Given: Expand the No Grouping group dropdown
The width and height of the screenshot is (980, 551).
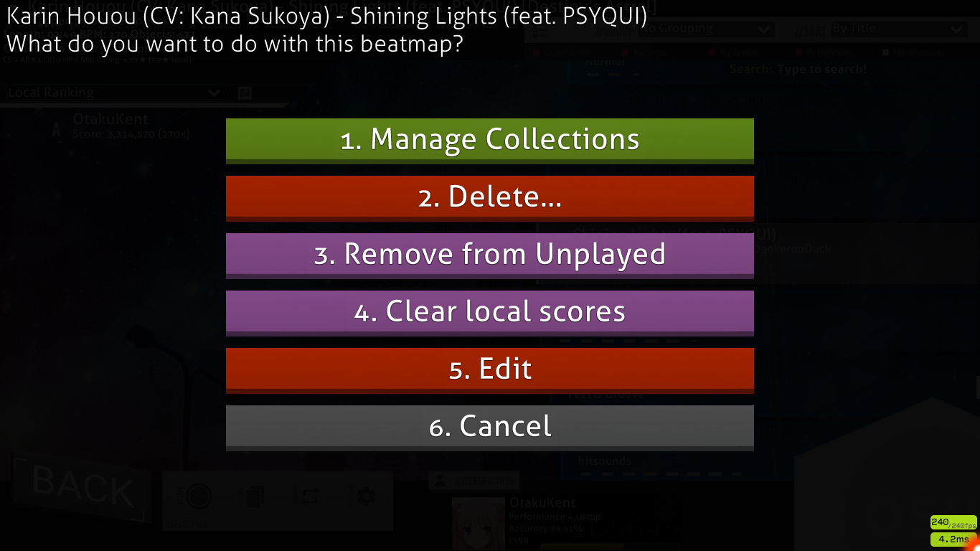Looking at the screenshot, I should pyautogui.click(x=706, y=29).
